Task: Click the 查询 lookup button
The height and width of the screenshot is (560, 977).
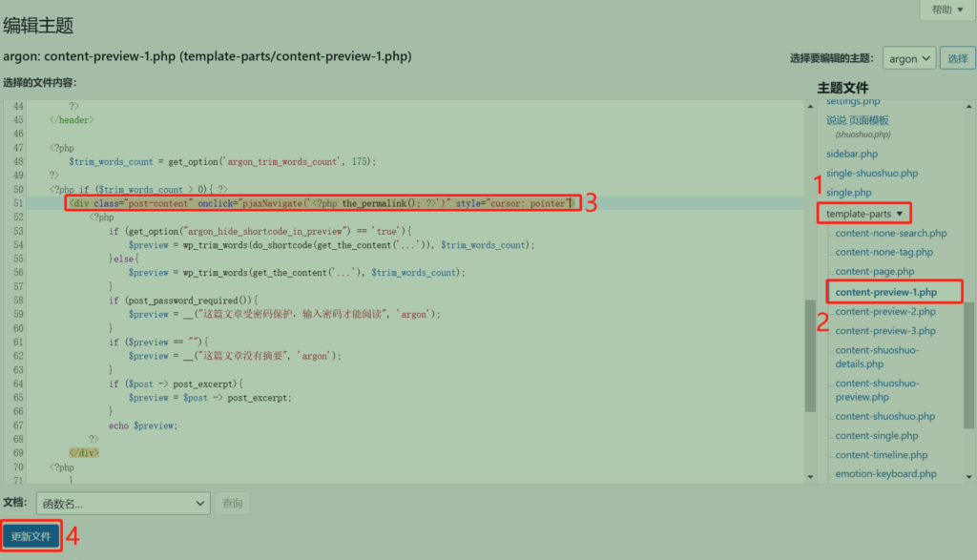Action: point(232,503)
